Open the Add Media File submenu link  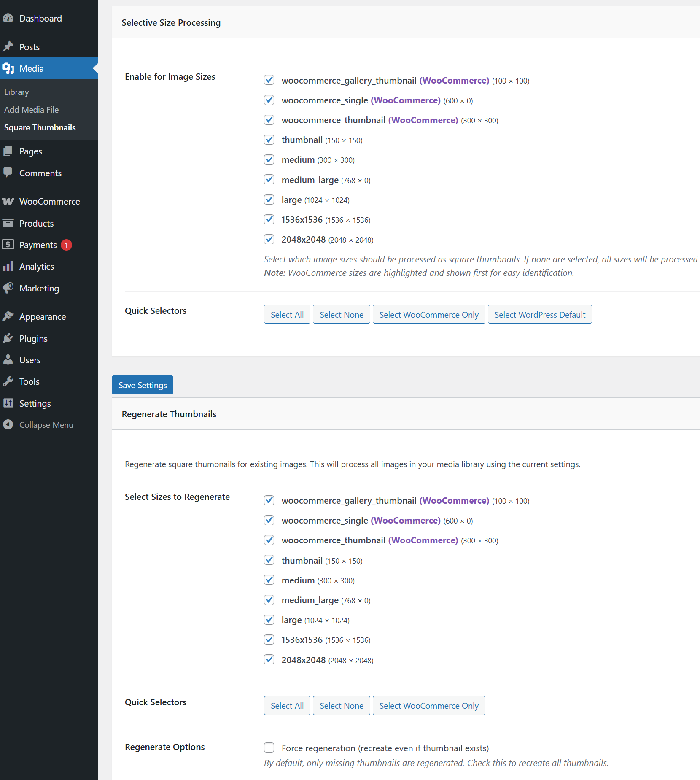tap(32, 110)
